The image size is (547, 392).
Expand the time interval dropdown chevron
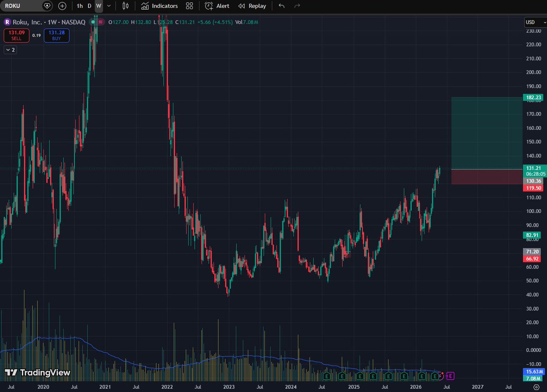click(x=108, y=6)
